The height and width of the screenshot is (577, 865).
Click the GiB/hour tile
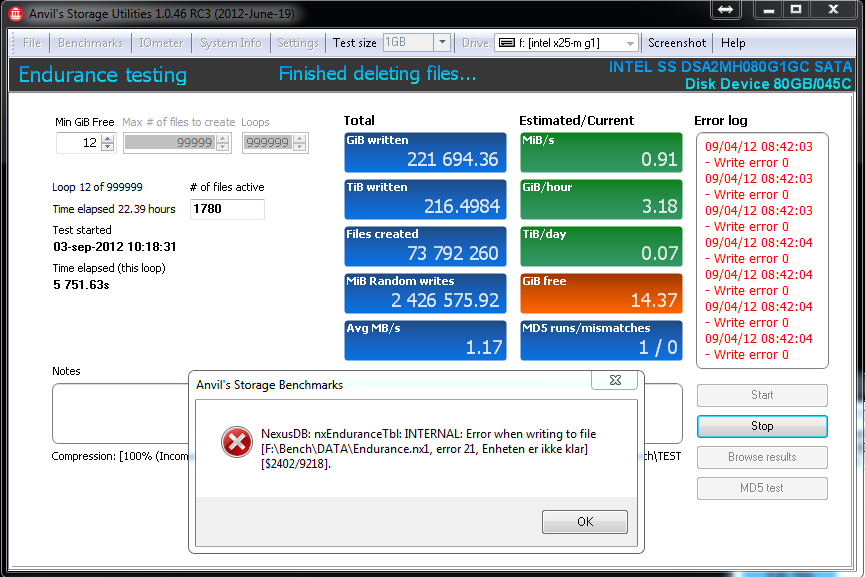601,199
